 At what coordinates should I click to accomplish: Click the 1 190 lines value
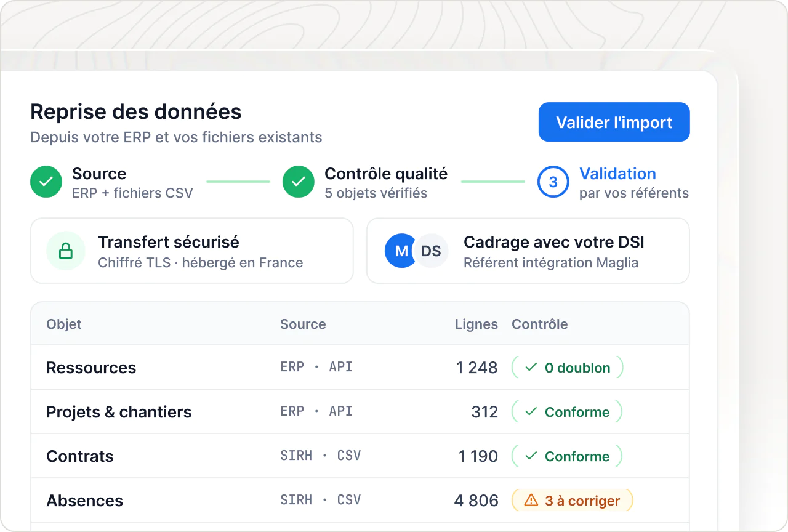click(x=478, y=456)
